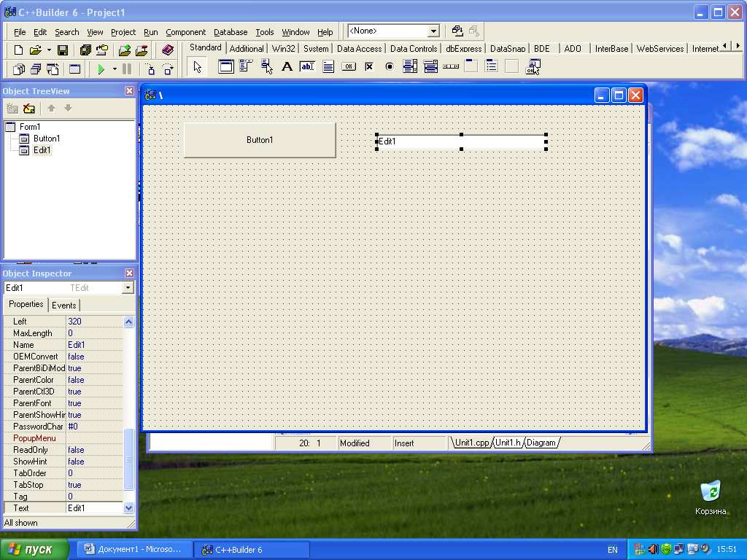The height and width of the screenshot is (560, 747).
Task: Click the Open file folder icon
Action: 35,50
